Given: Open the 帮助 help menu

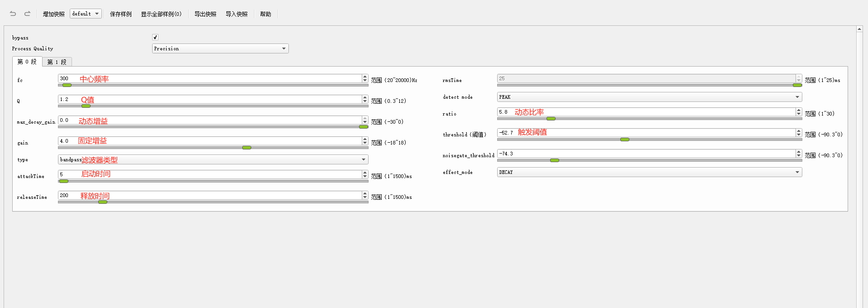Looking at the screenshot, I should [266, 14].
